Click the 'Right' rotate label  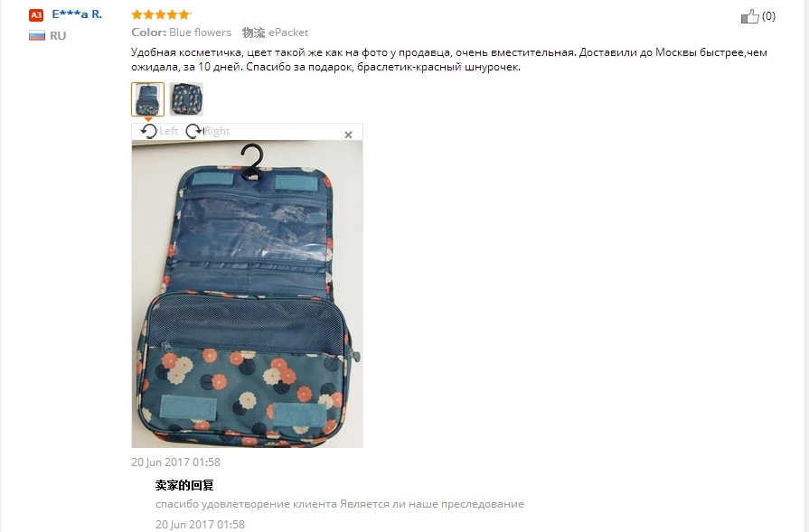pyautogui.click(x=217, y=131)
